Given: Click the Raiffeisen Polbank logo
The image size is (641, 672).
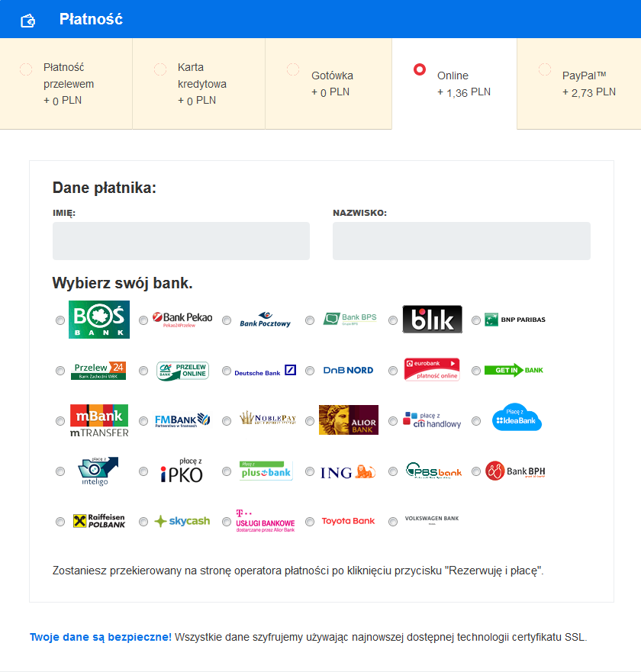Looking at the screenshot, I should [99, 521].
